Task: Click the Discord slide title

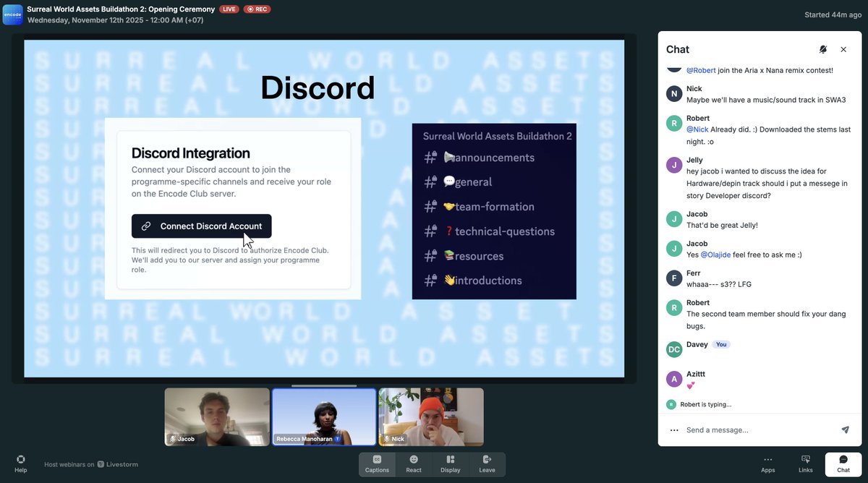Action: point(318,87)
